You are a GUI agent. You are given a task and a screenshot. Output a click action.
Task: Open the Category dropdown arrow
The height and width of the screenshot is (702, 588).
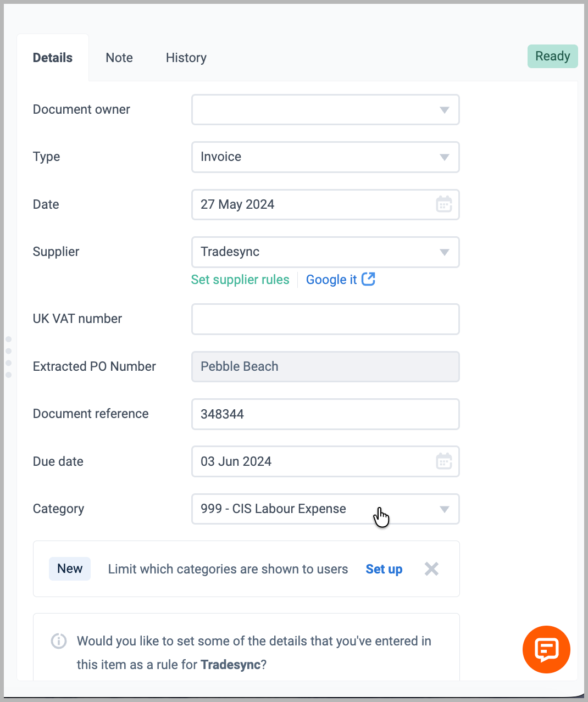[445, 509]
